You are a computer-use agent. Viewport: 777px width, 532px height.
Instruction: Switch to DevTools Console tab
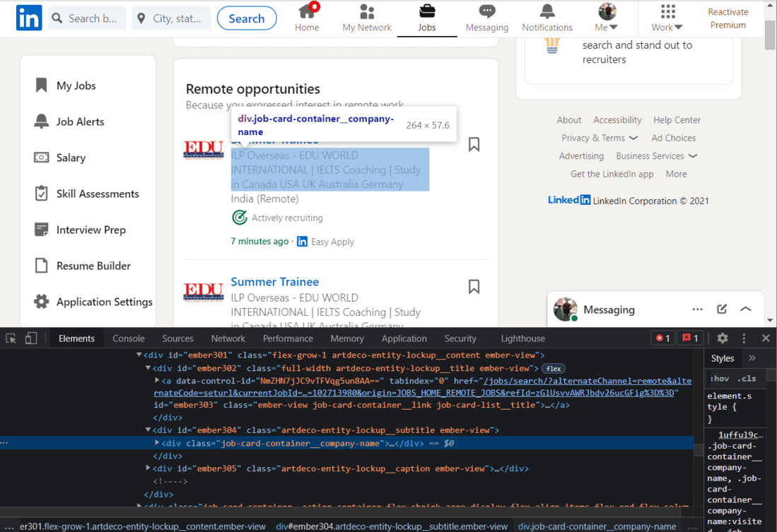pos(129,338)
